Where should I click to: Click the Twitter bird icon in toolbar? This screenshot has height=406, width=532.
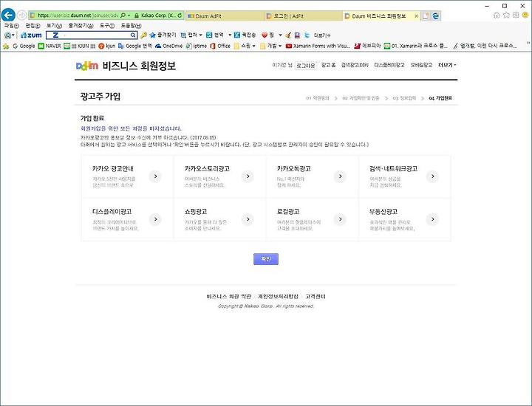click(x=307, y=35)
